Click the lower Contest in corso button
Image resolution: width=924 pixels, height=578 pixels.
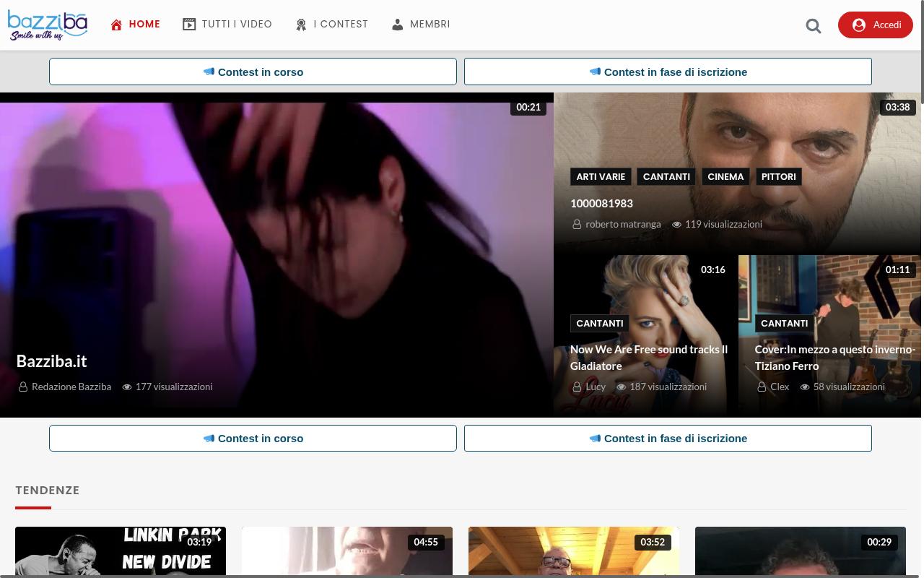click(253, 438)
